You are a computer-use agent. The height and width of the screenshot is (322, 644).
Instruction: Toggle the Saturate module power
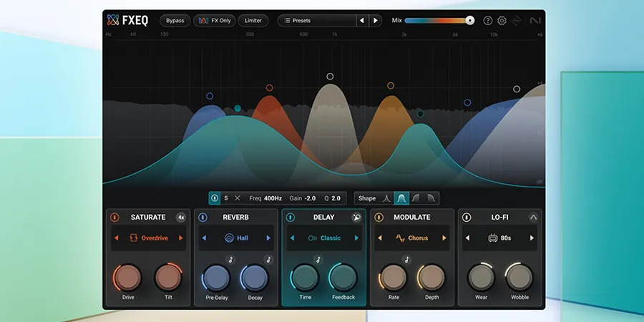click(x=114, y=218)
